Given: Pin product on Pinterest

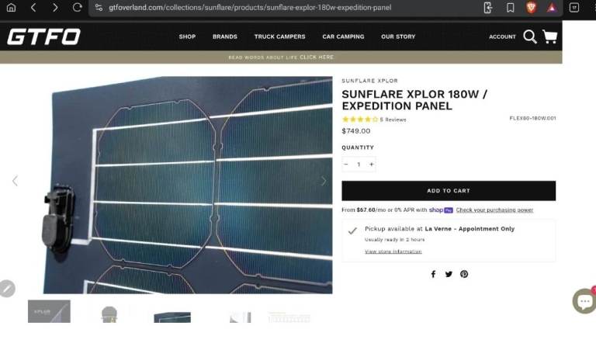Looking at the screenshot, I should (x=464, y=274).
